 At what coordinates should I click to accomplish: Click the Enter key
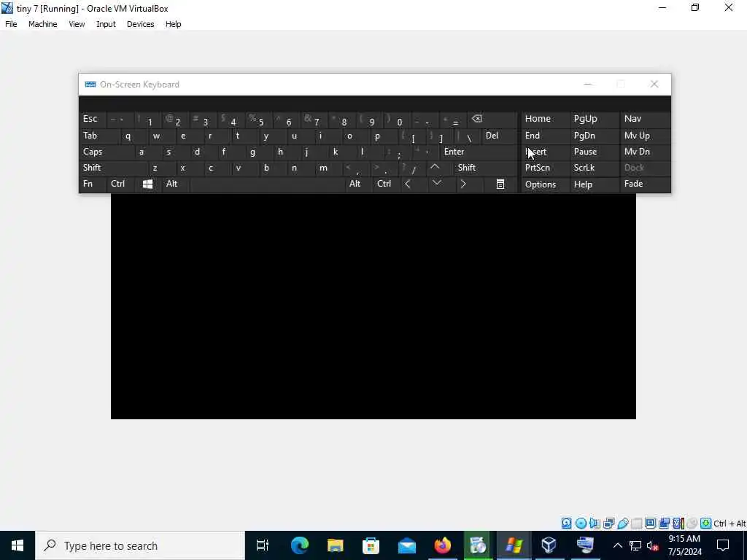[479, 152]
